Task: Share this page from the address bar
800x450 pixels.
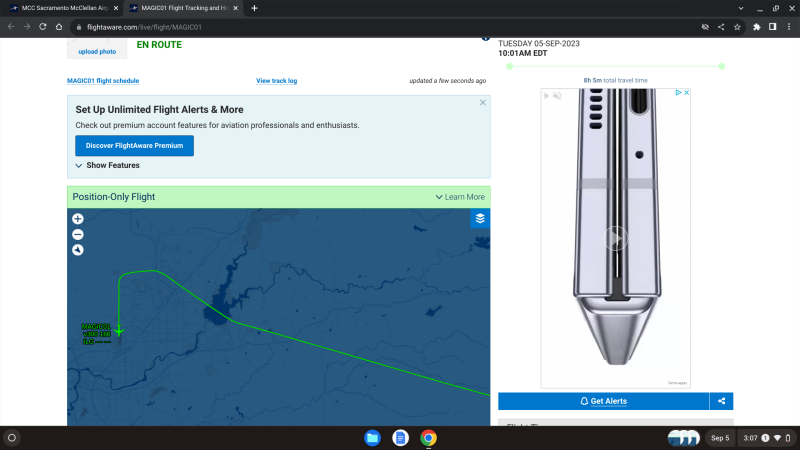Action: 721,27
